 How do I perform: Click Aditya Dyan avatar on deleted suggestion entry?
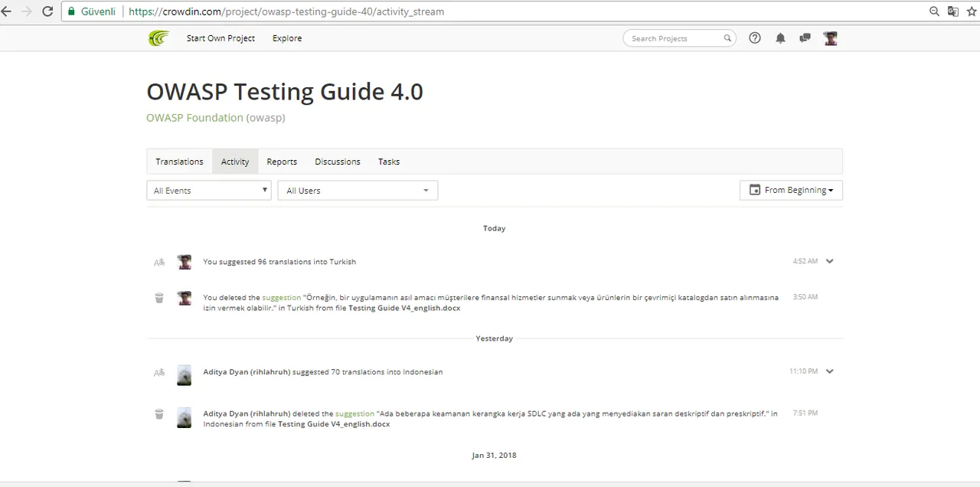[x=185, y=417]
